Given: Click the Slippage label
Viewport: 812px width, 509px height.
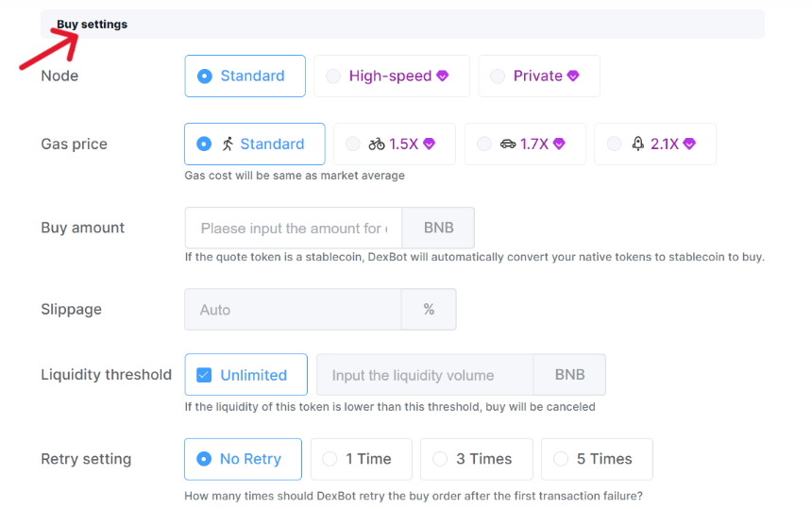Looking at the screenshot, I should click(x=71, y=310).
